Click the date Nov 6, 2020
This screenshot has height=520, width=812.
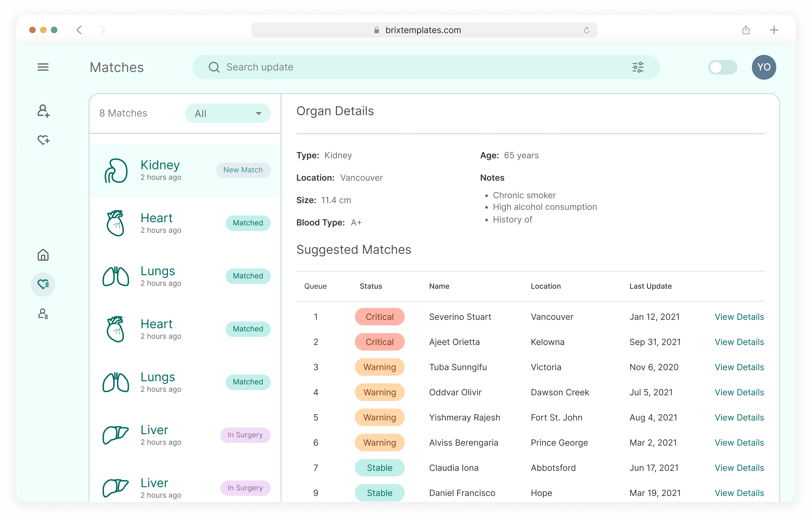point(654,367)
